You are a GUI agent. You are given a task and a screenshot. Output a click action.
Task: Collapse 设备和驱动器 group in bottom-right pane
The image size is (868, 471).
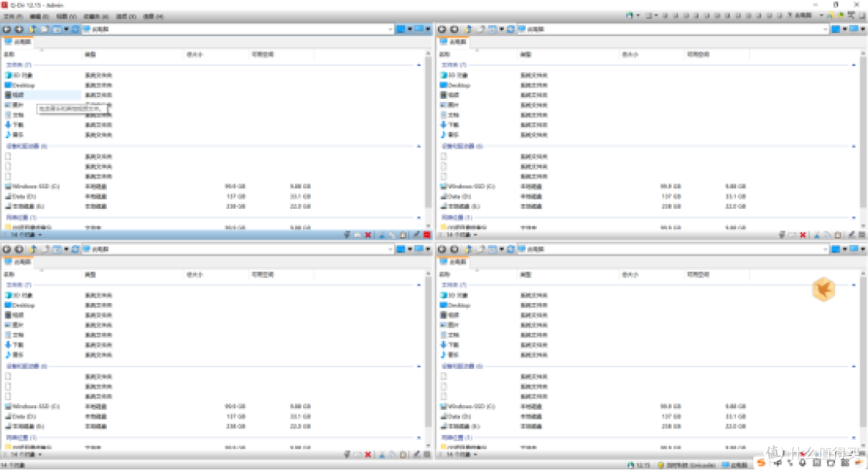click(854, 366)
